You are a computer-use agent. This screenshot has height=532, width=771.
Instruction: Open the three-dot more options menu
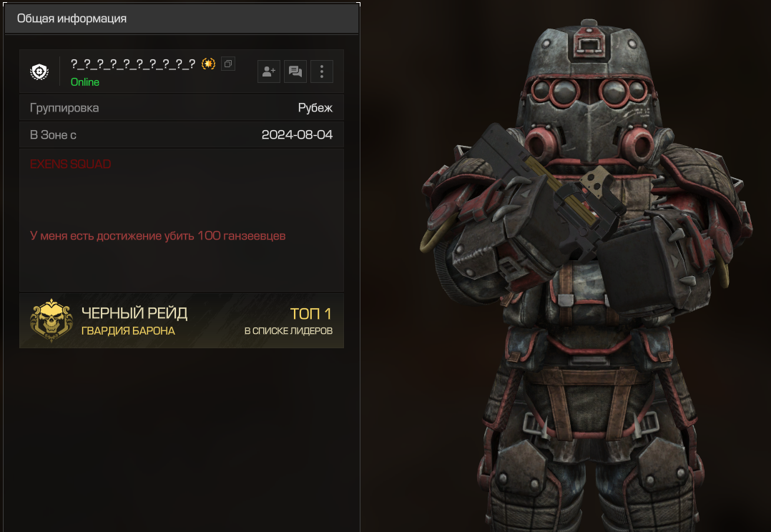coord(322,72)
